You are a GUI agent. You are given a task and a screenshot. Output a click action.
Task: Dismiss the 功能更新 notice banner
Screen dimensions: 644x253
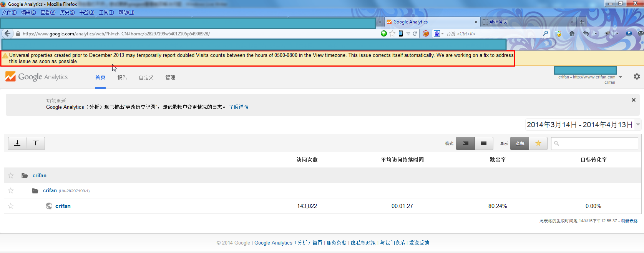[633, 100]
